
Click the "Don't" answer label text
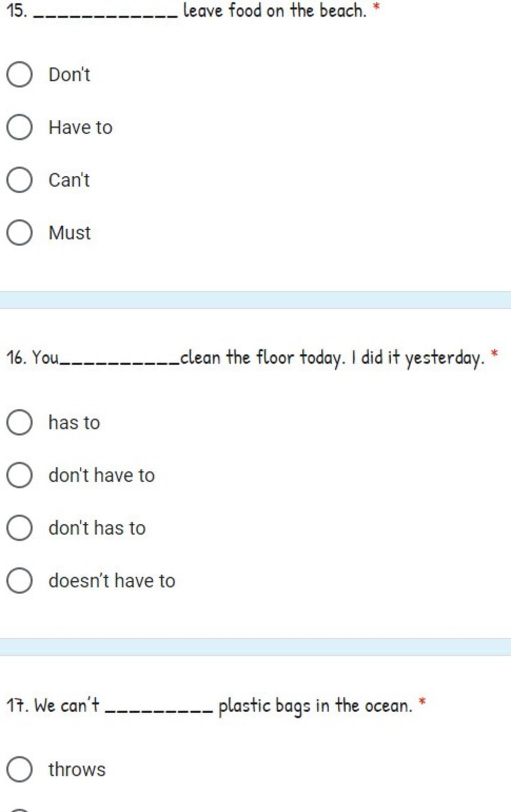[x=69, y=75]
